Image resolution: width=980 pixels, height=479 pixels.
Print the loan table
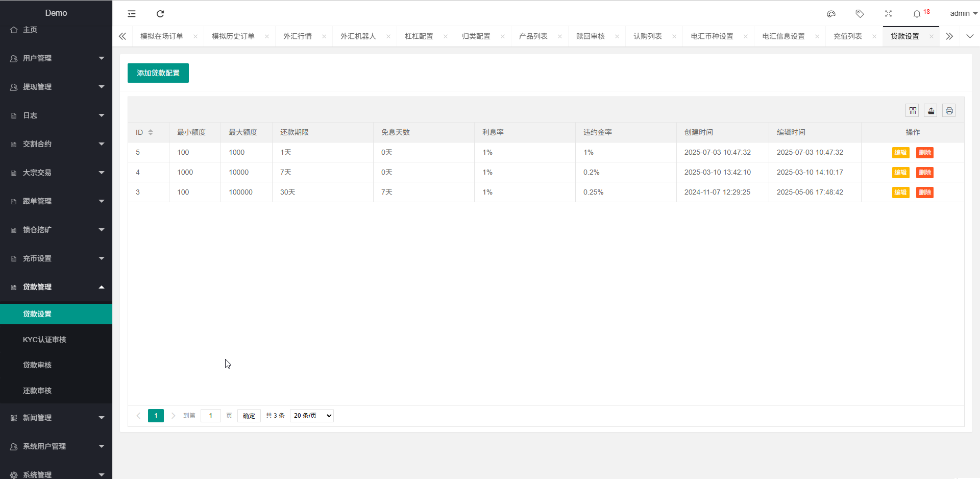click(949, 111)
